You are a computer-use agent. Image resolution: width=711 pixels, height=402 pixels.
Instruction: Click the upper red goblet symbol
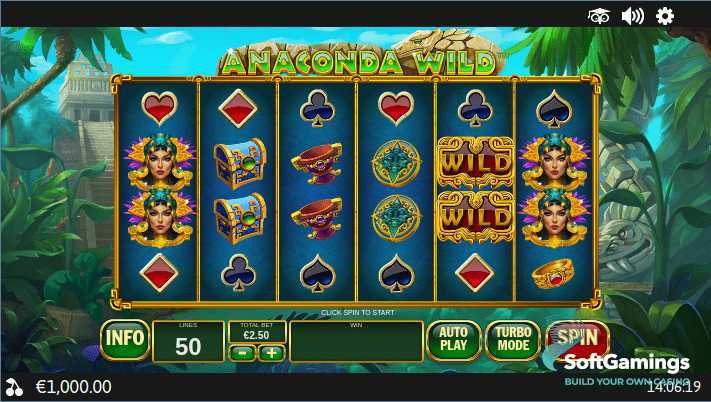[x=317, y=163]
